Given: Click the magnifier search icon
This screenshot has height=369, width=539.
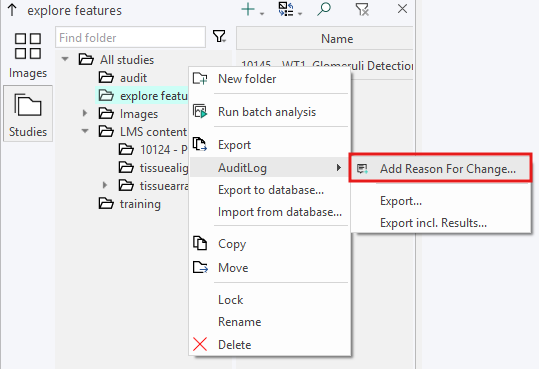Looking at the screenshot, I should (324, 9).
